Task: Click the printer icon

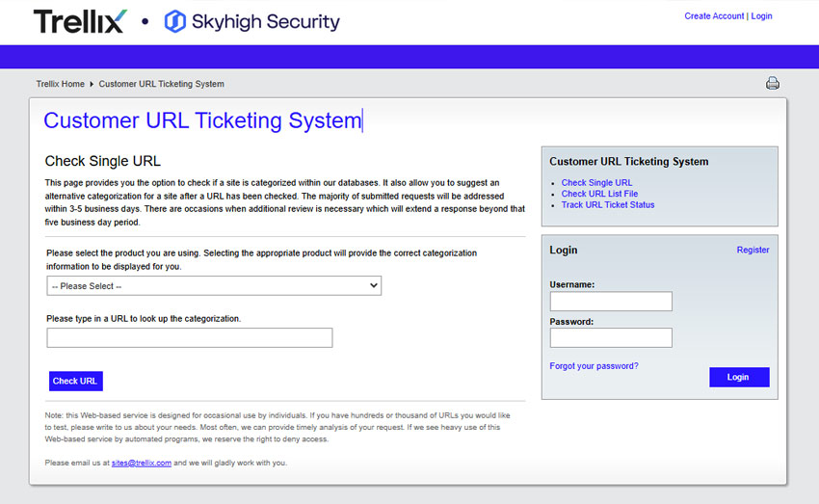Action: 773,83
